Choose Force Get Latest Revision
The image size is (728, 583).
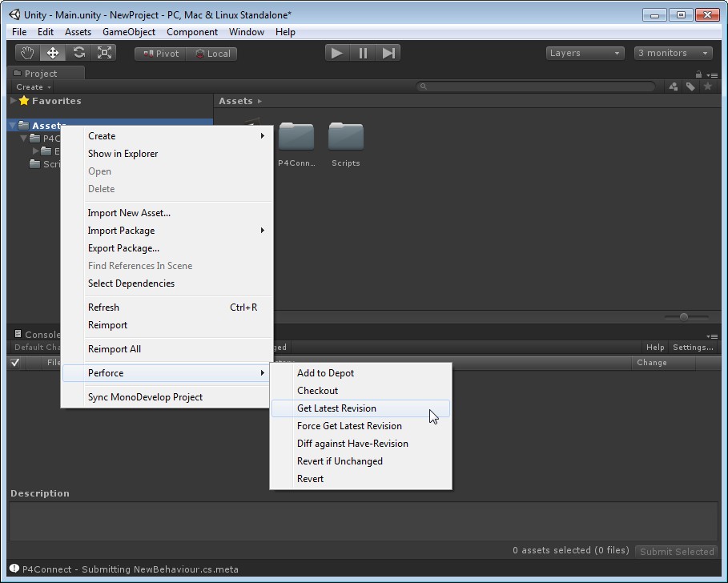coord(360,426)
